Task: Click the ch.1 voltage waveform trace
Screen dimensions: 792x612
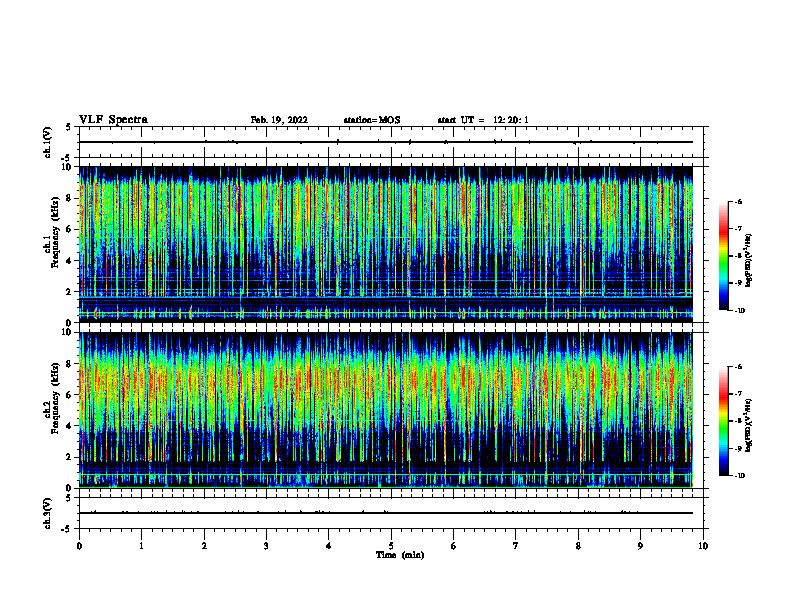Action: (x=386, y=142)
